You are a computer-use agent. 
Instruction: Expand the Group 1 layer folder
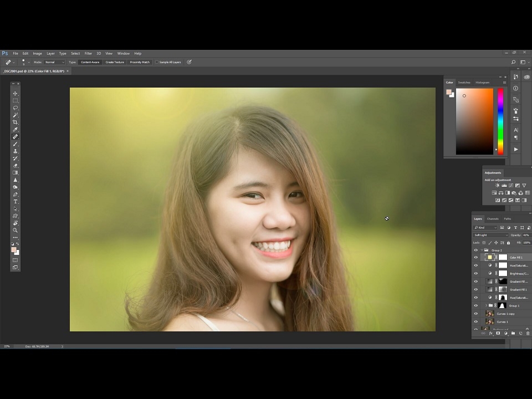click(486, 306)
